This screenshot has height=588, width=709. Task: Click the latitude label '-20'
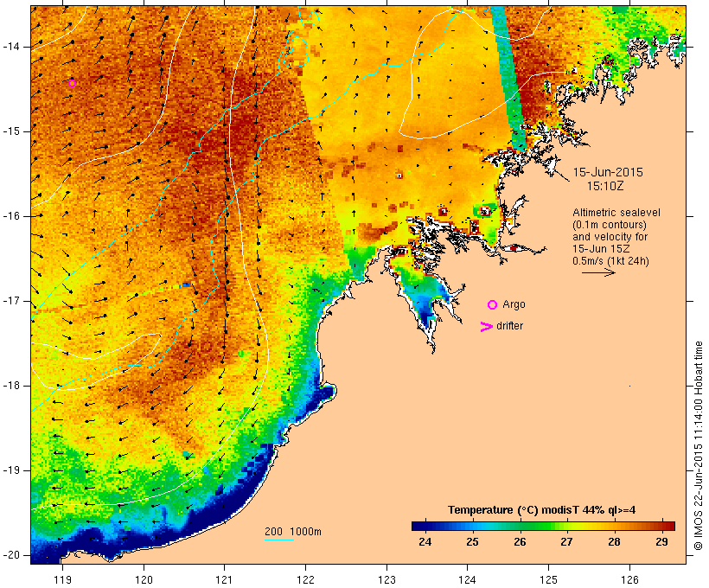(10, 555)
